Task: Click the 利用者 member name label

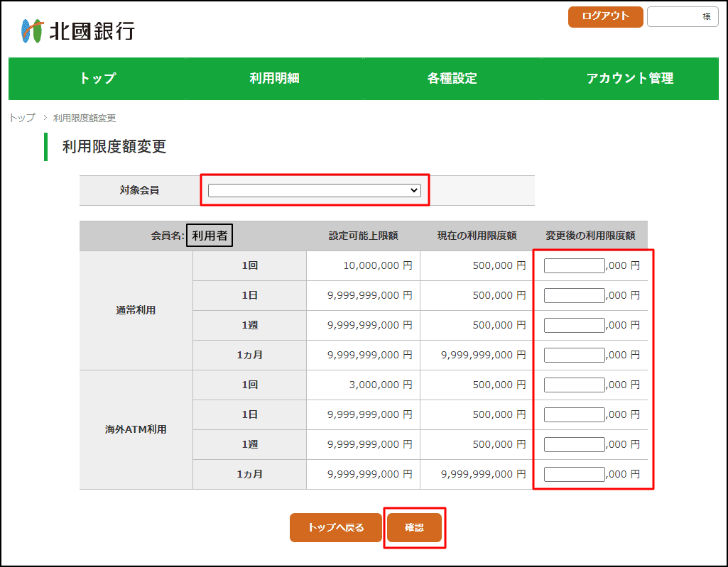Action: pyautogui.click(x=210, y=236)
